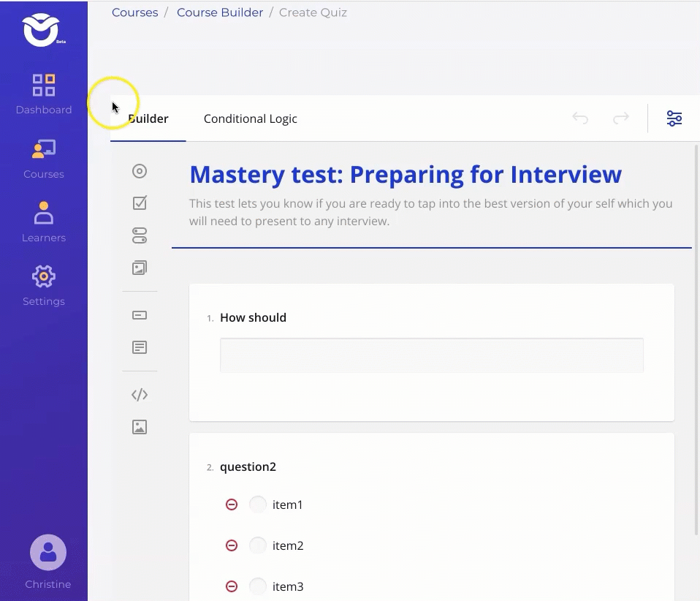The image size is (700, 601).
Task: Open quiz settings via sliders icon
Action: click(x=674, y=118)
